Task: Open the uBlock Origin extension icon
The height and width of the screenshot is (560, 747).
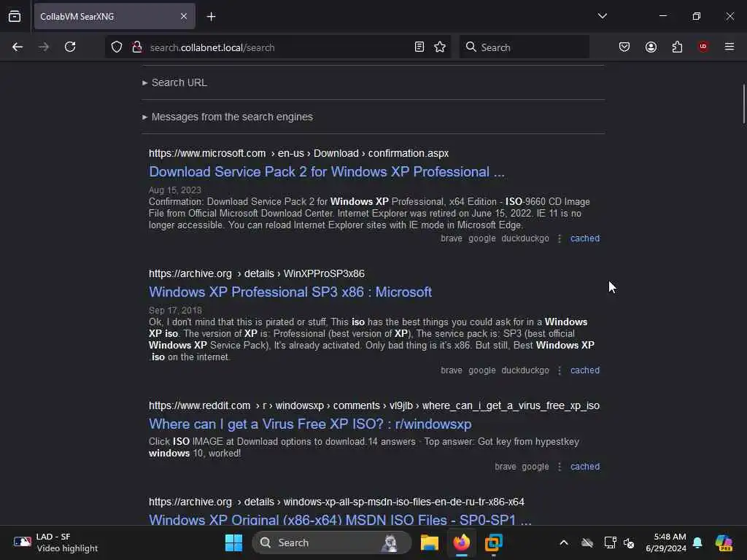Action: tap(703, 47)
